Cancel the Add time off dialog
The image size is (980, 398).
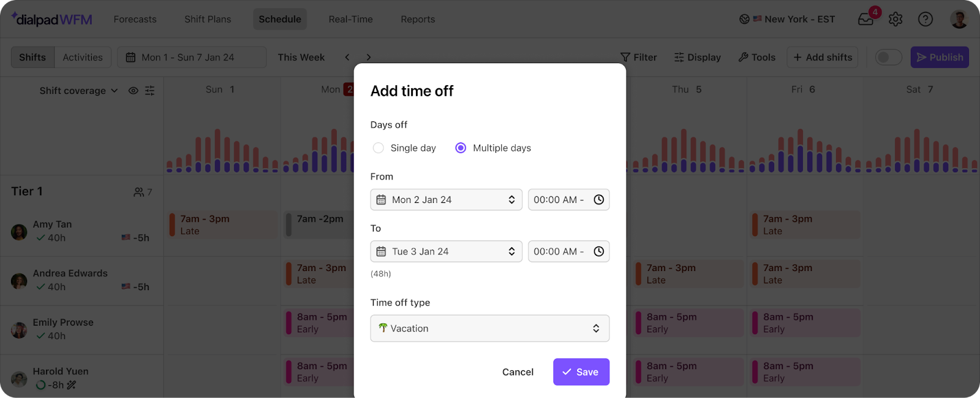click(x=518, y=372)
